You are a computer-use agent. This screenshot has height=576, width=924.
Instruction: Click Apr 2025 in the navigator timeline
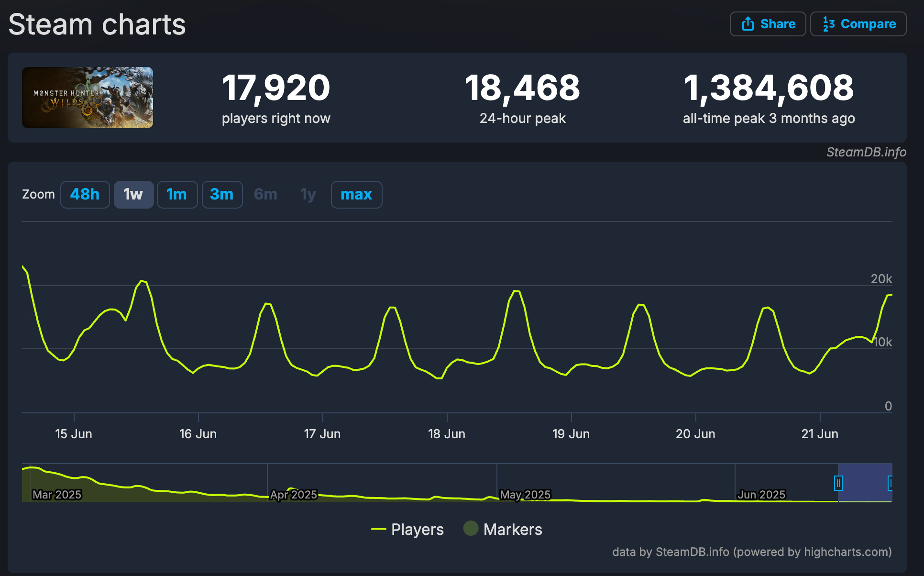point(294,495)
